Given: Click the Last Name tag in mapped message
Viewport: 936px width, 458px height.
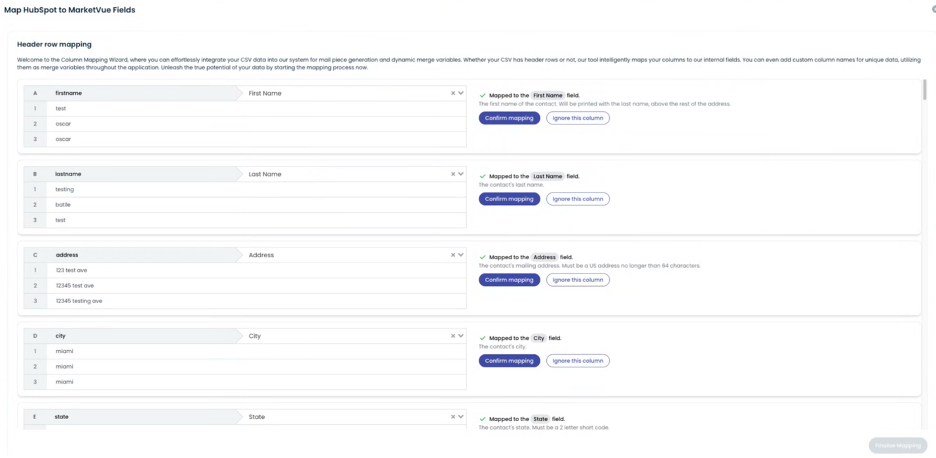Looking at the screenshot, I should [x=547, y=176].
